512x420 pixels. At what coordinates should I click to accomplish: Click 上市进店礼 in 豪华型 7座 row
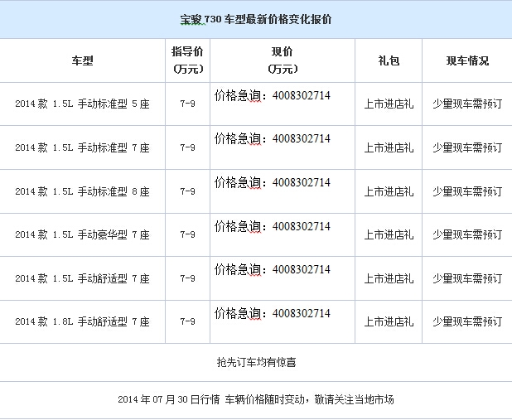[389, 234]
